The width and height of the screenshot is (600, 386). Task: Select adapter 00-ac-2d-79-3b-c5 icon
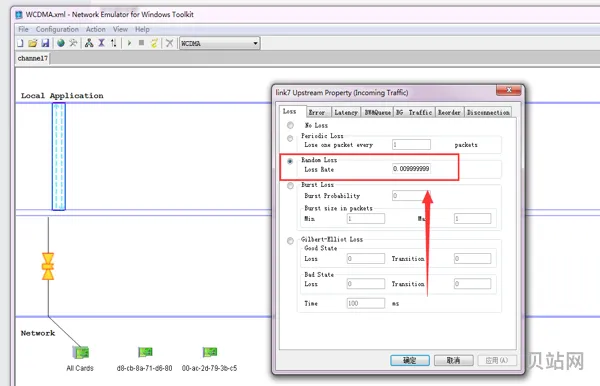point(210,352)
